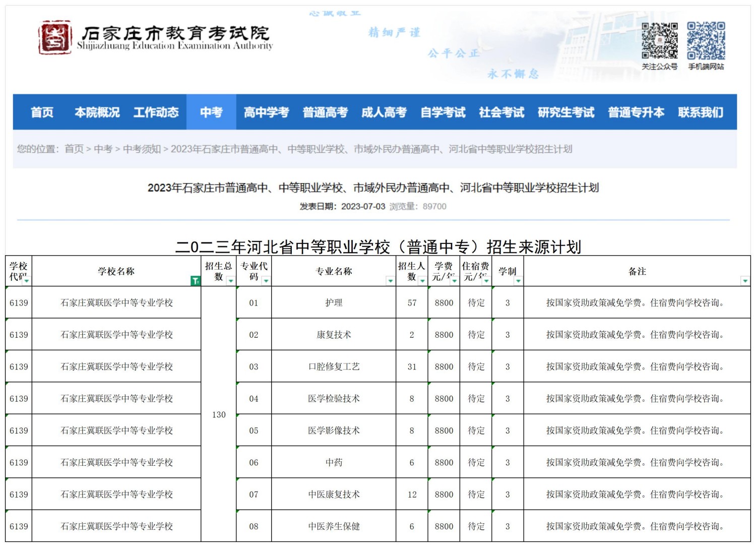Click the 首页 breadcrumb link
The height and width of the screenshot is (547, 756).
pos(74,149)
